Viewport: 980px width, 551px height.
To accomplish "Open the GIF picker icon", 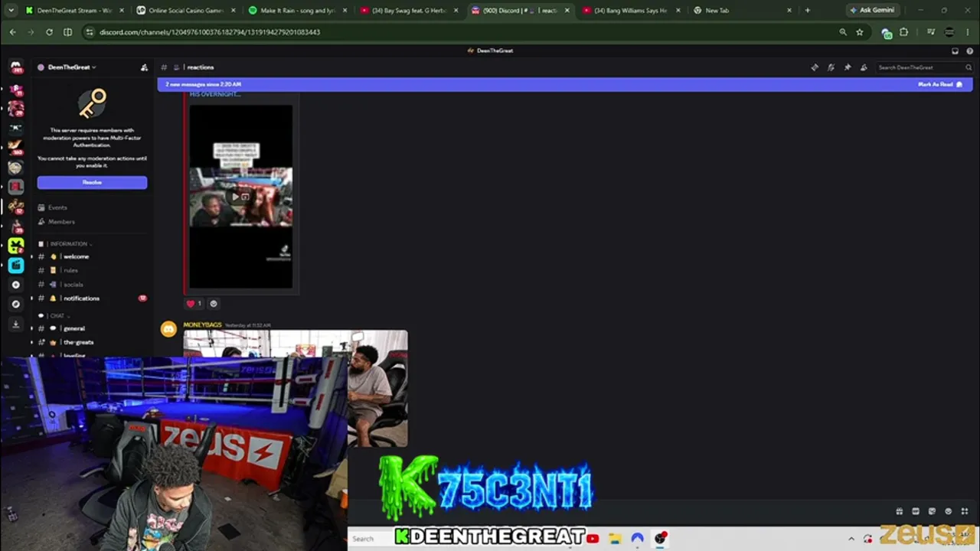I will tap(916, 511).
